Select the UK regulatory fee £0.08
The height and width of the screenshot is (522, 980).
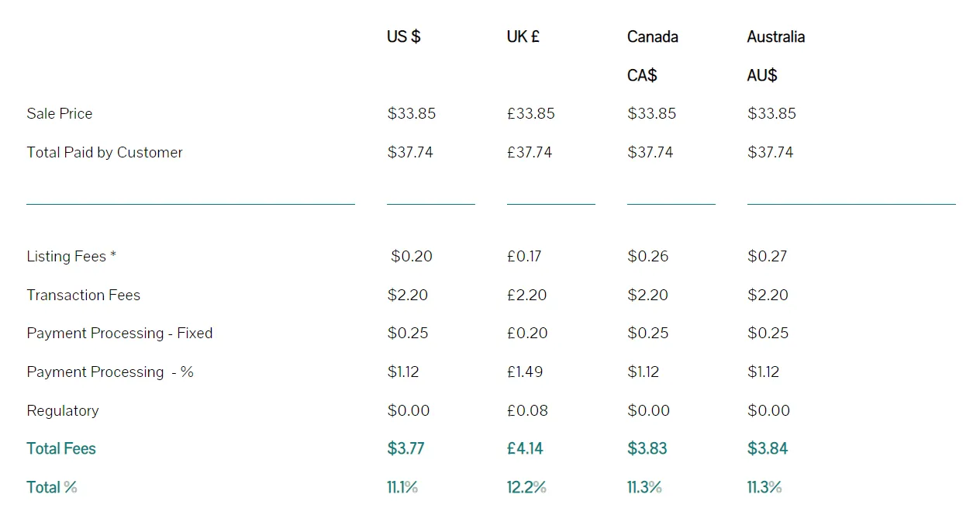pyautogui.click(x=527, y=410)
